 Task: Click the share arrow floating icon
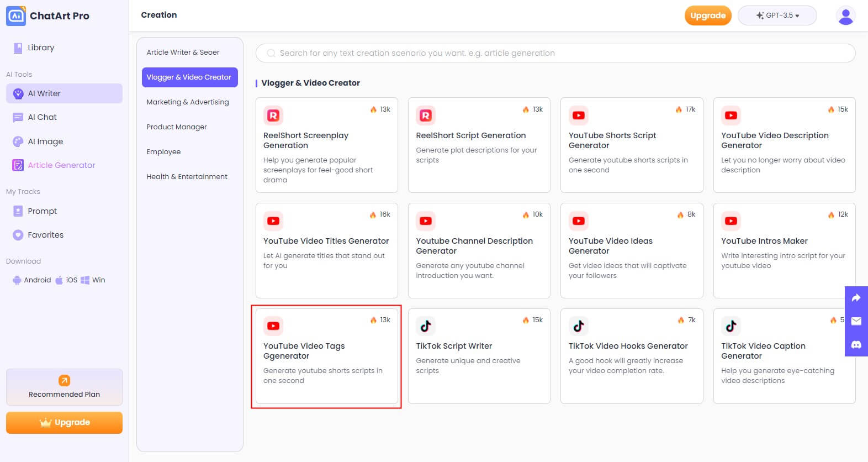point(856,298)
